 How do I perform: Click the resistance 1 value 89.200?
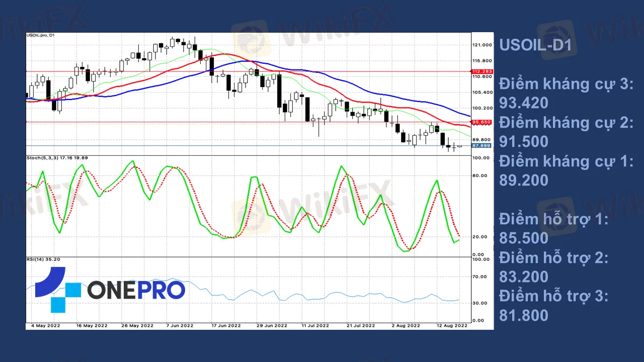click(x=523, y=180)
